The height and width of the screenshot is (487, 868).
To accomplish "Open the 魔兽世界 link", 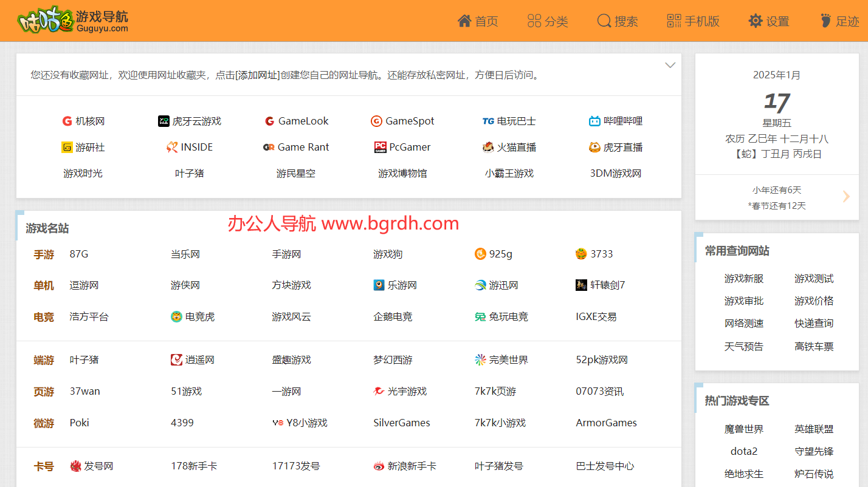I will coord(744,429).
